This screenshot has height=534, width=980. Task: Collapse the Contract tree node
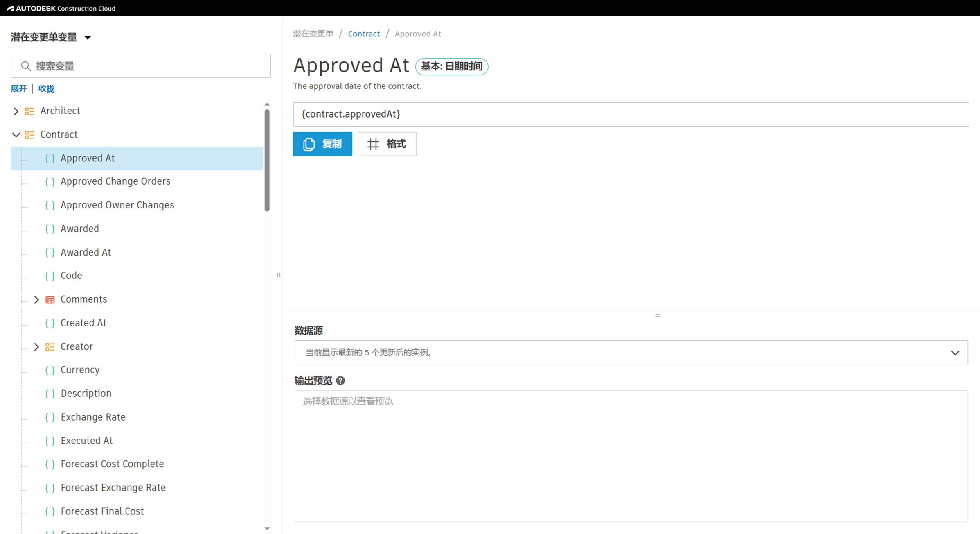16,135
